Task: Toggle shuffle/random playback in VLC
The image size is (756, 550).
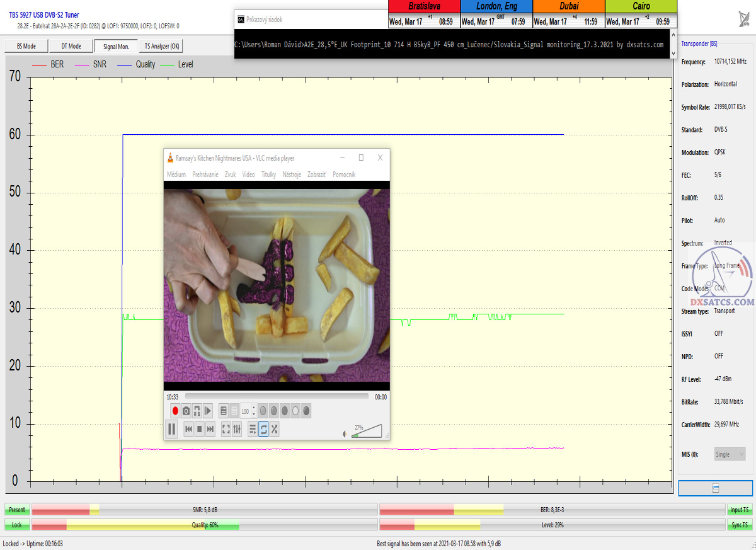Action: click(x=274, y=430)
